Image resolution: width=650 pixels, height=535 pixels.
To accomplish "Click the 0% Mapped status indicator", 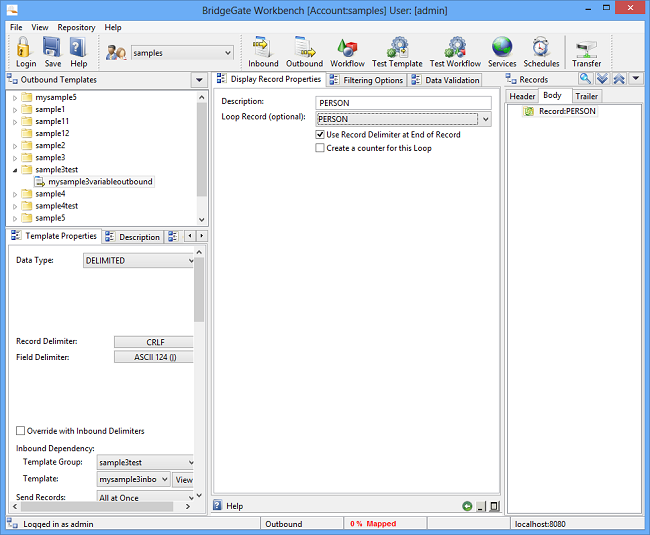I will (373, 524).
